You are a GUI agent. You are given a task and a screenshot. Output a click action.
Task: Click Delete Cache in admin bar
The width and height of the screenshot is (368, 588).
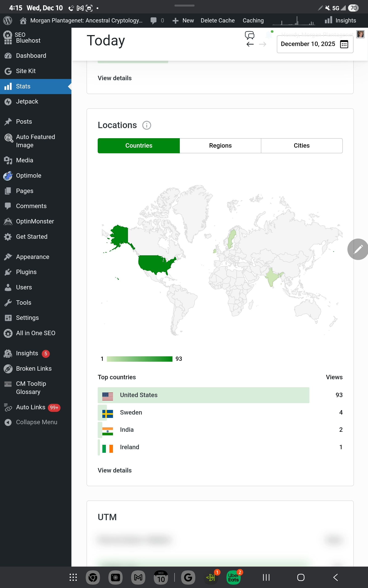[218, 20]
